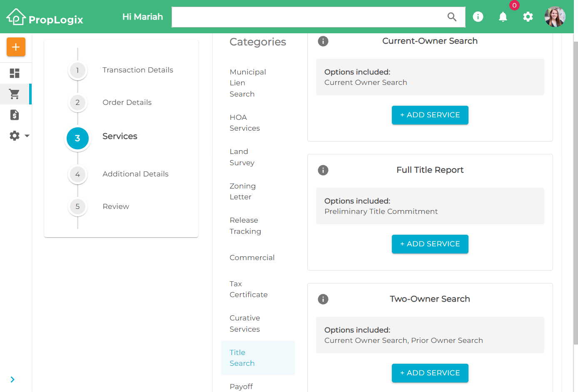Image resolution: width=578 pixels, height=392 pixels.
Task: Open the dashboard sidebar icon
Action: [15, 73]
